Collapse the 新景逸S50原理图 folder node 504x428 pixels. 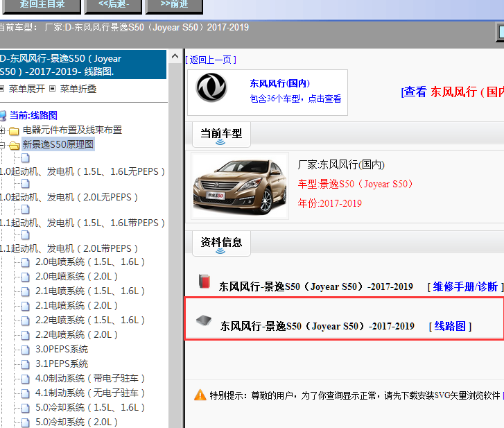[x=2, y=145]
